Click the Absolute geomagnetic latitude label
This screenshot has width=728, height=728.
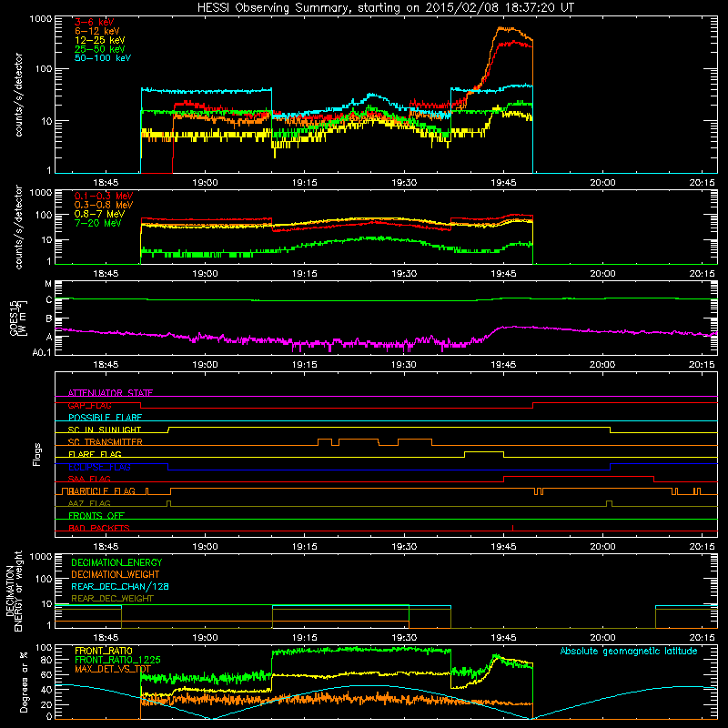(x=629, y=651)
